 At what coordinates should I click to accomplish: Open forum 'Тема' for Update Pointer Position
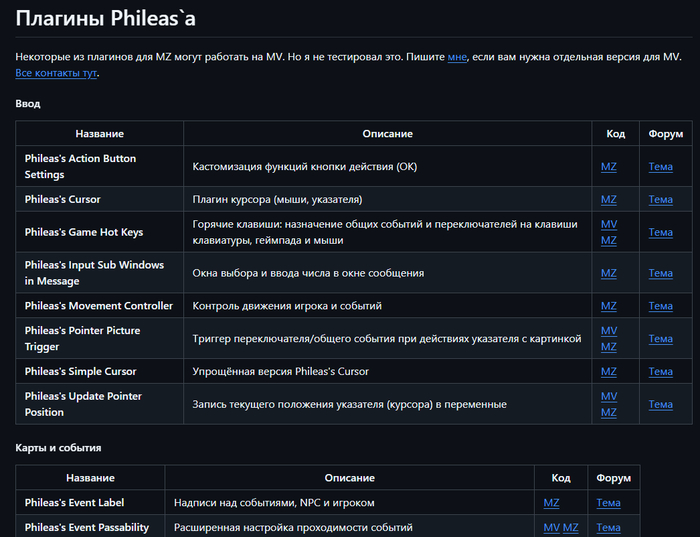[660, 404]
